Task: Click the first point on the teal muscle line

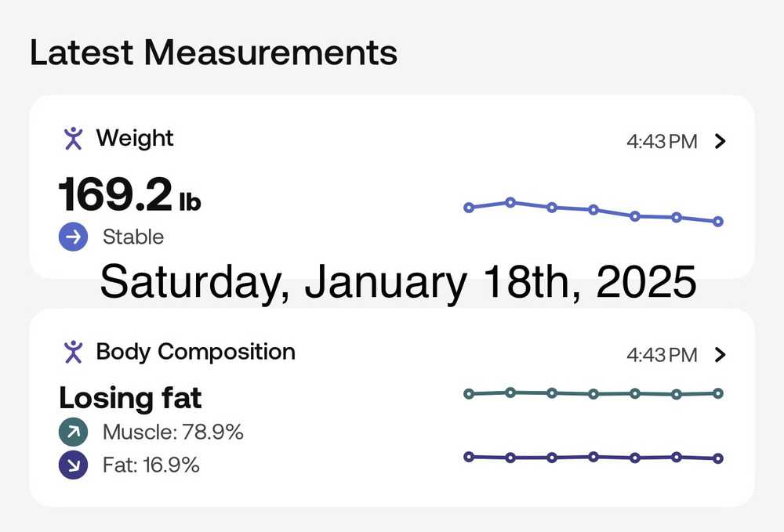Action: [x=469, y=394]
